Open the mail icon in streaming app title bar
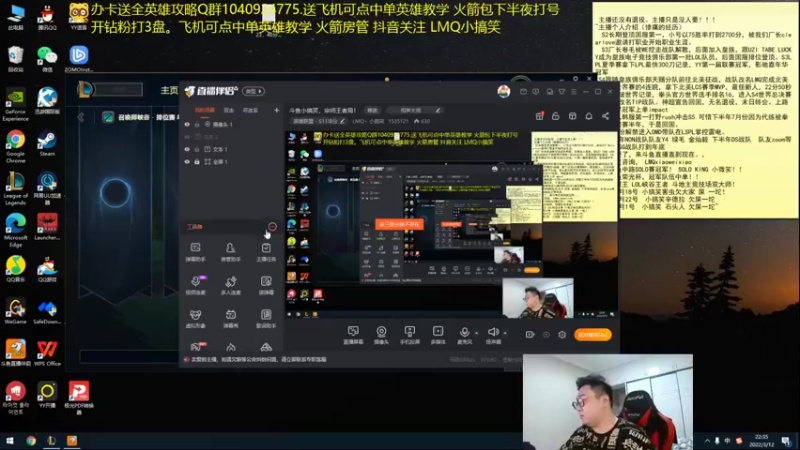Image resolution: width=800 pixels, height=450 pixels. point(523,92)
